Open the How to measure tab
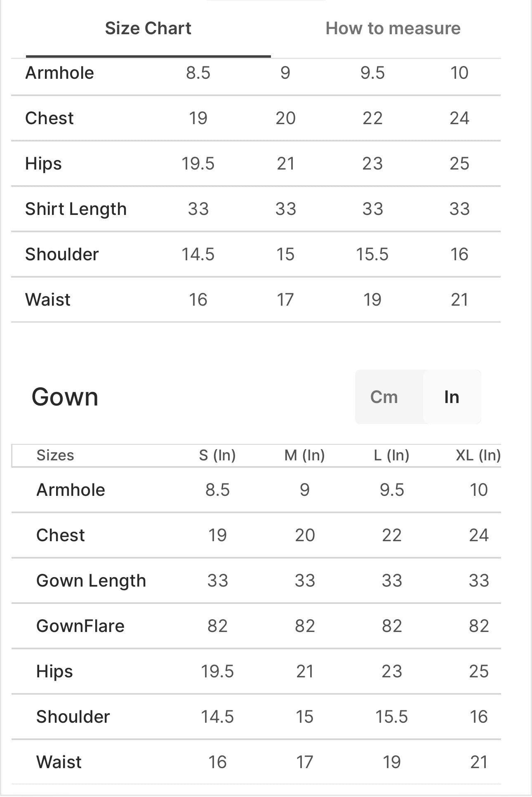The height and width of the screenshot is (797, 532). tap(393, 28)
